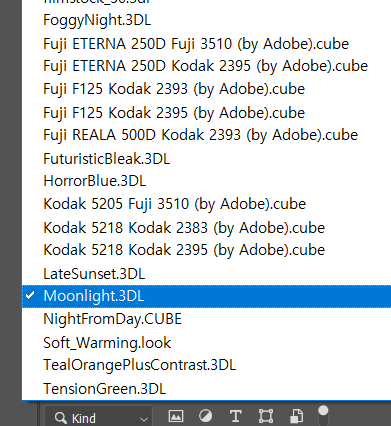This screenshot has height=426, width=391.
Task: Filter for shape layers icon
Action: pyautogui.click(x=266, y=416)
